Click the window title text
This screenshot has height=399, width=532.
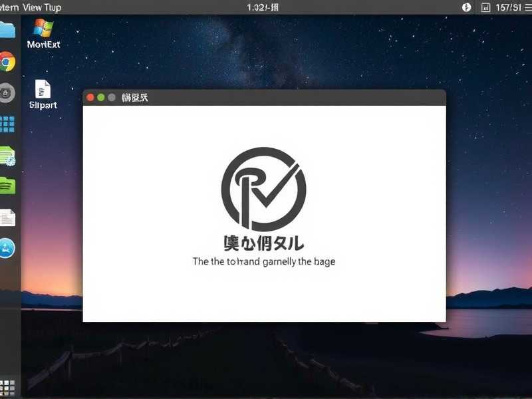(134, 96)
